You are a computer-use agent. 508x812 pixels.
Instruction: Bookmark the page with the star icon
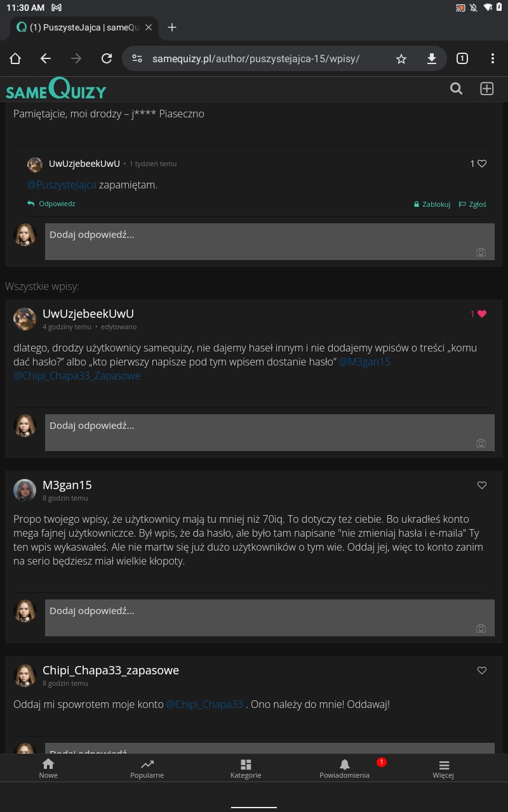[401, 59]
